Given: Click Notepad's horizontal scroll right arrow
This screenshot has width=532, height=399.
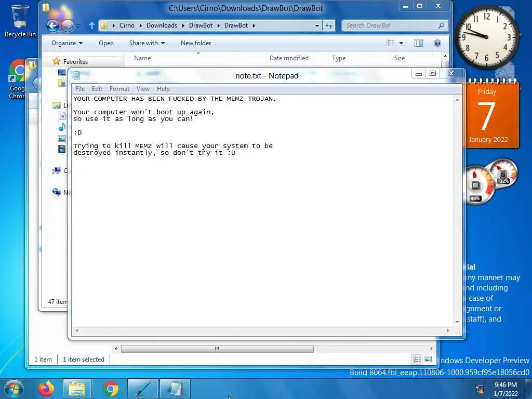Looking at the screenshot, I should coord(448,330).
